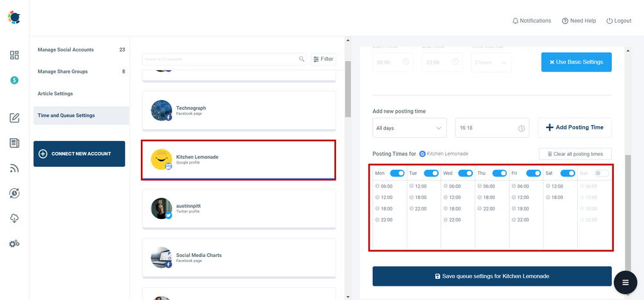Click the round hamburger menu button
Image resolution: width=644 pixels, height=300 pixels.
(x=625, y=283)
